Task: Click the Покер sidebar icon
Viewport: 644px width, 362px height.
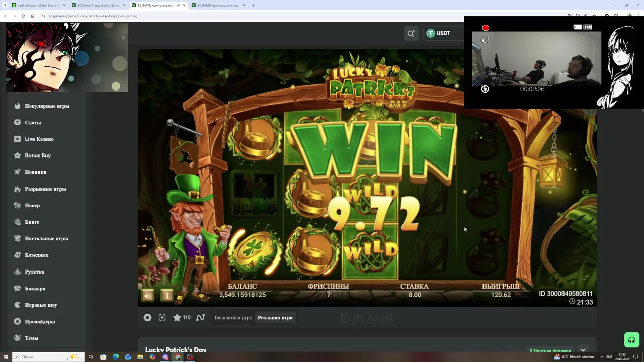Action: (x=18, y=205)
